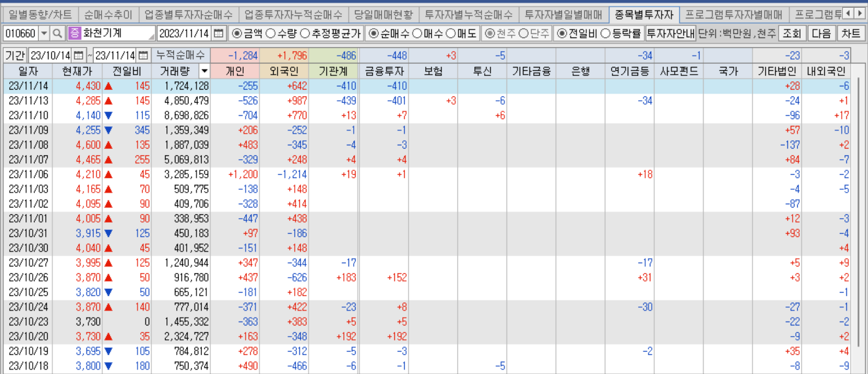Click the 현재가 column header
This screenshot has height=374, width=868.
(78, 71)
